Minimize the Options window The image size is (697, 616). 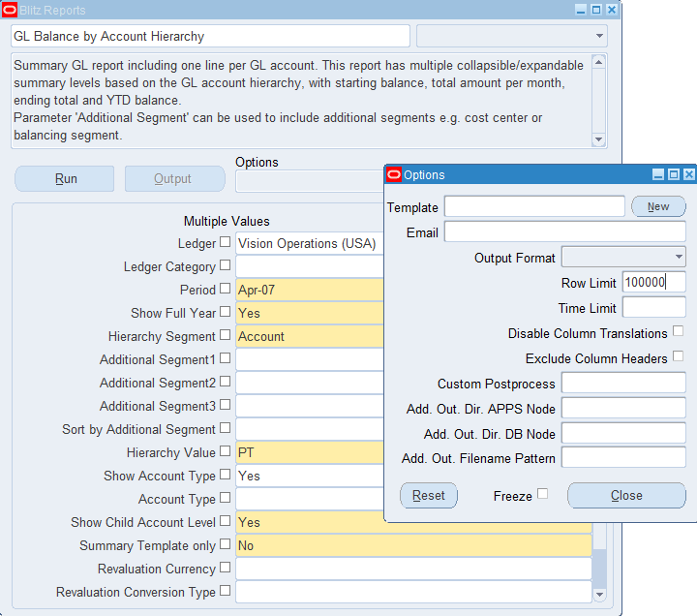click(658, 174)
